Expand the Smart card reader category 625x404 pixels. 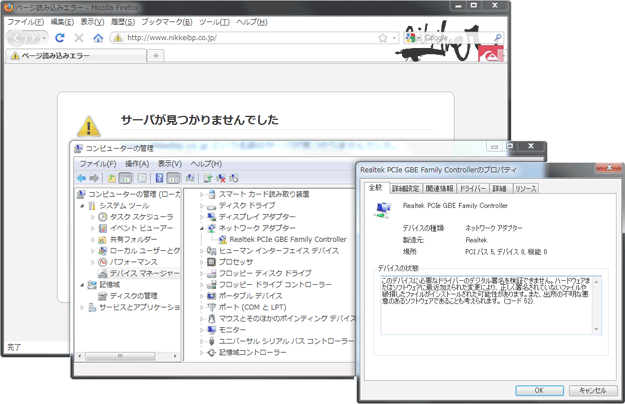click(202, 194)
